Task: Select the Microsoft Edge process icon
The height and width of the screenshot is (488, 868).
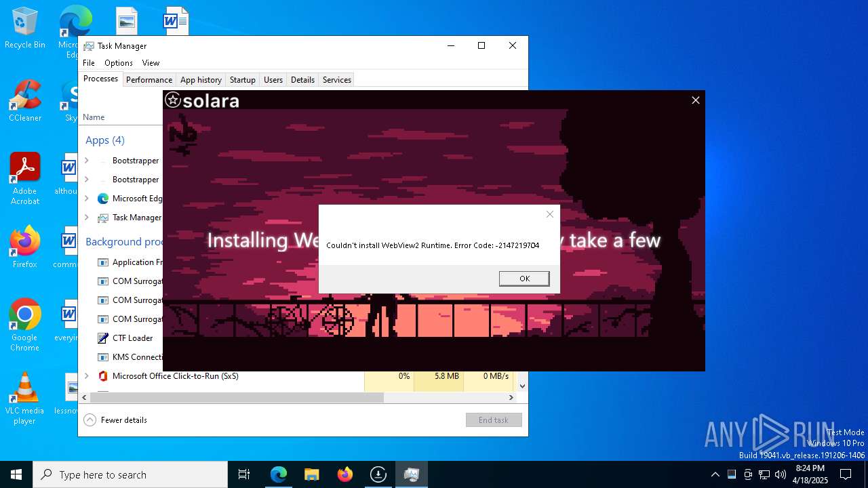Action: (x=103, y=199)
